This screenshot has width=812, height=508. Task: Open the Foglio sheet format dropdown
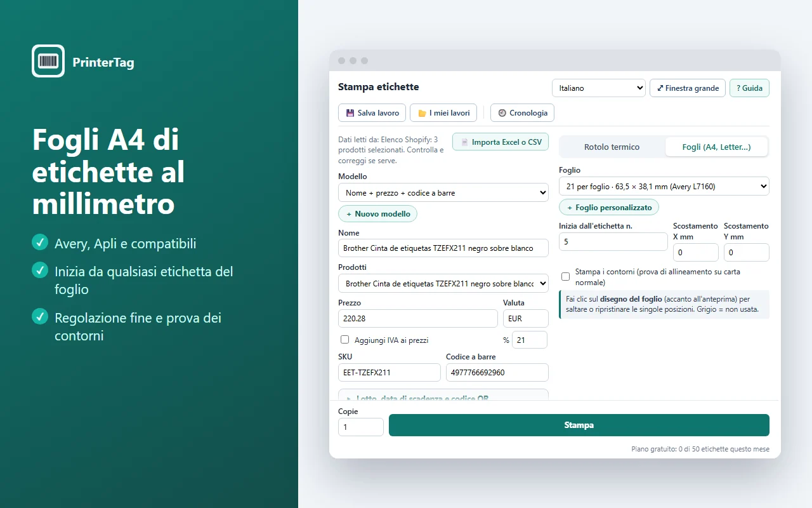coord(664,186)
